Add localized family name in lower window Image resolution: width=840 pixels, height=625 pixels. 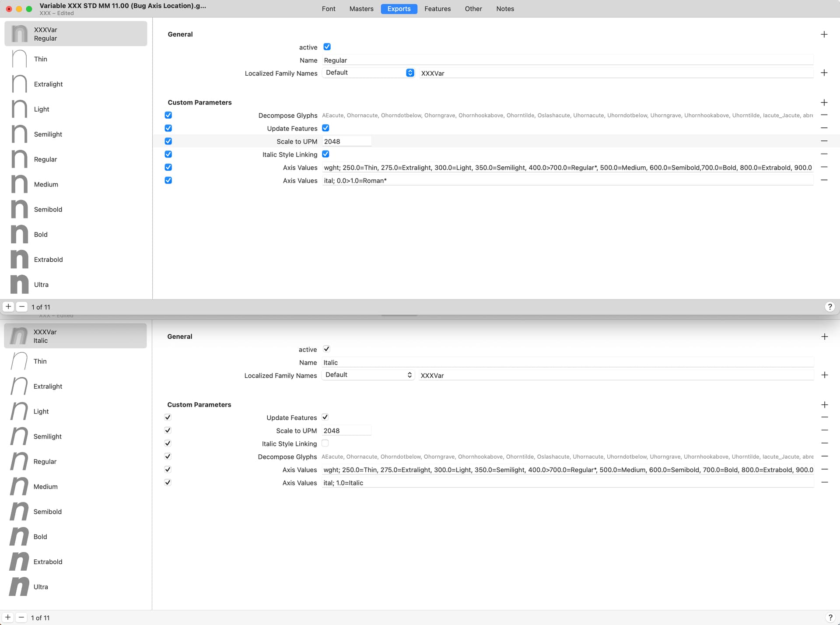pyautogui.click(x=824, y=375)
